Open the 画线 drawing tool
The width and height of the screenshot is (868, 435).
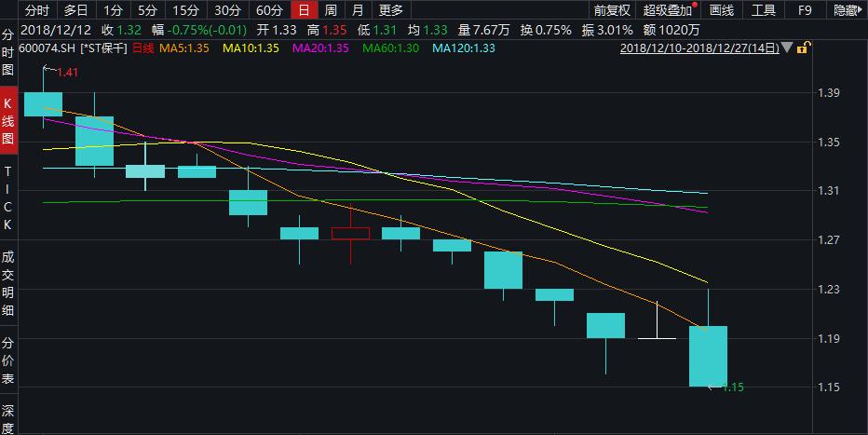[x=721, y=10]
